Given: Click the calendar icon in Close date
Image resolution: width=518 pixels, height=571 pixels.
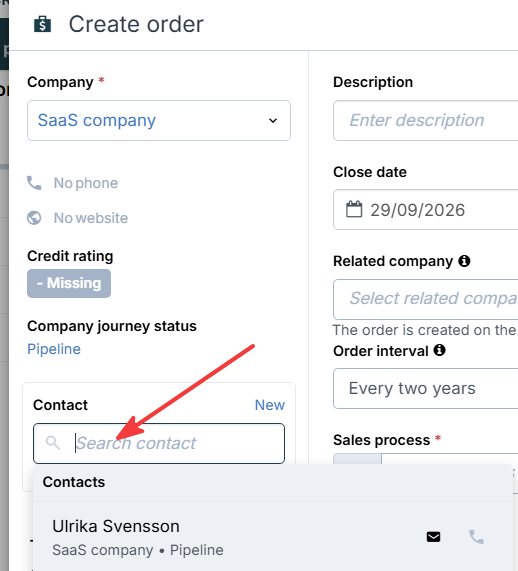Looking at the screenshot, I should pos(354,209).
